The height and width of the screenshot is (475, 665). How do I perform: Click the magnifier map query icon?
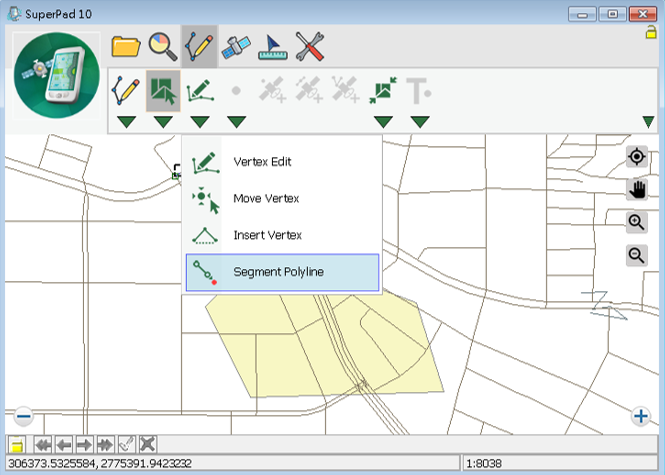162,46
